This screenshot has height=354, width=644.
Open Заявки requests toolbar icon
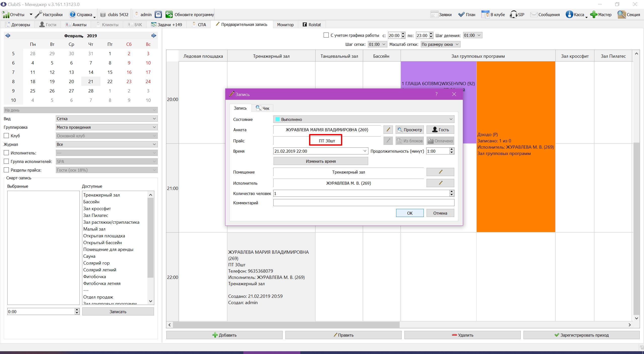434,15
